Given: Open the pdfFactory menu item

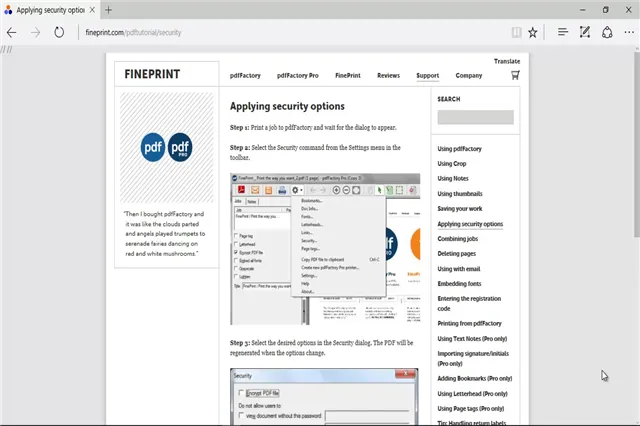Looking at the screenshot, I should (245, 75).
